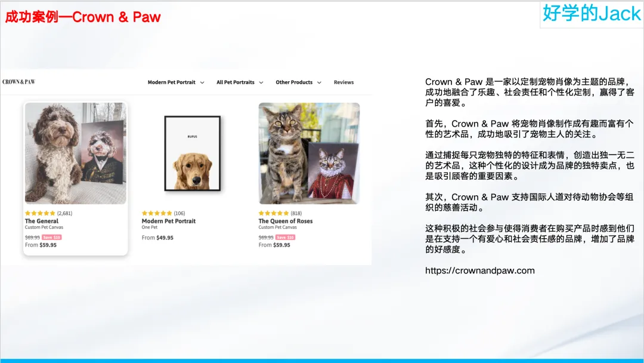Open Modern Pet Portrait product title link
This screenshot has width=644, height=363.
[169, 221]
